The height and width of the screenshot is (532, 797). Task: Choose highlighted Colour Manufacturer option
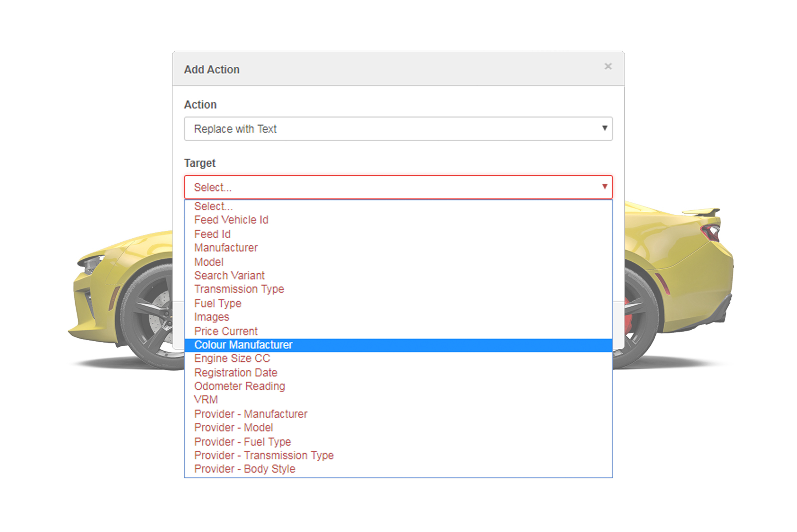398,345
